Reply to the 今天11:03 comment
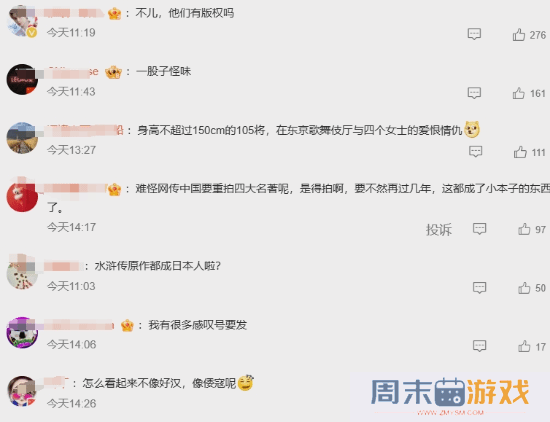 click(479, 288)
